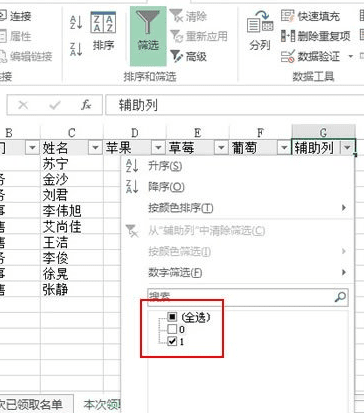Toggle the 筛选 filter funnel button
Screen dimensions: 364x413
148,36
